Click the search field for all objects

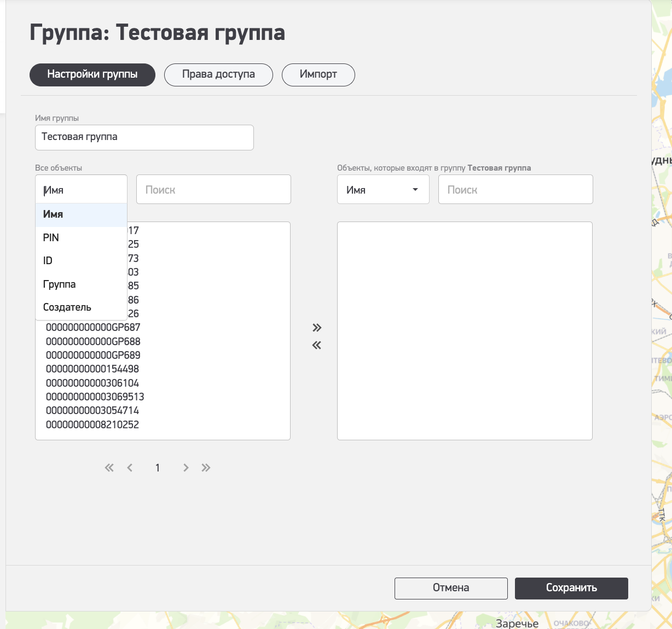pos(213,190)
